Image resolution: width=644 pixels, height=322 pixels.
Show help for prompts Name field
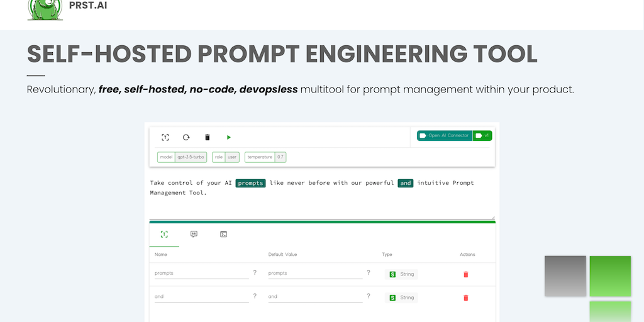coord(255,273)
